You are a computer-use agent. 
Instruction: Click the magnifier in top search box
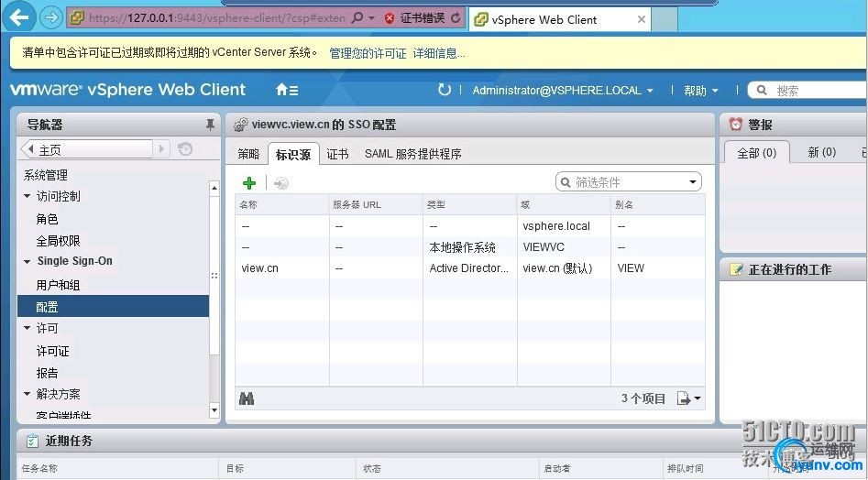(762, 90)
